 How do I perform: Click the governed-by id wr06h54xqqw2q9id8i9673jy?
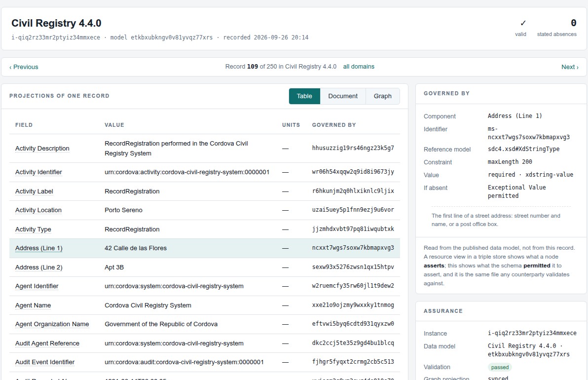[353, 172]
